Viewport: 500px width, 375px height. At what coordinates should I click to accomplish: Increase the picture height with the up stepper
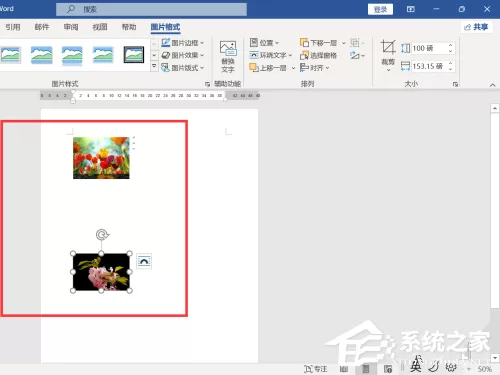pyautogui.click(x=450, y=45)
